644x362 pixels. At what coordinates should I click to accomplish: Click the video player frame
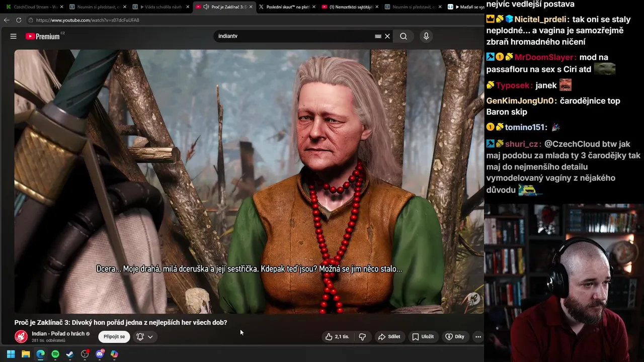click(x=249, y=182)
